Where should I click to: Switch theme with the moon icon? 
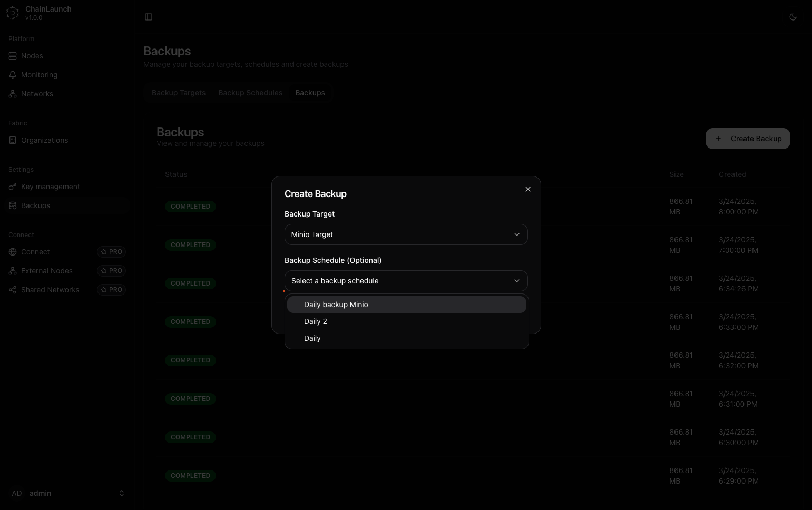click(793, 17)
